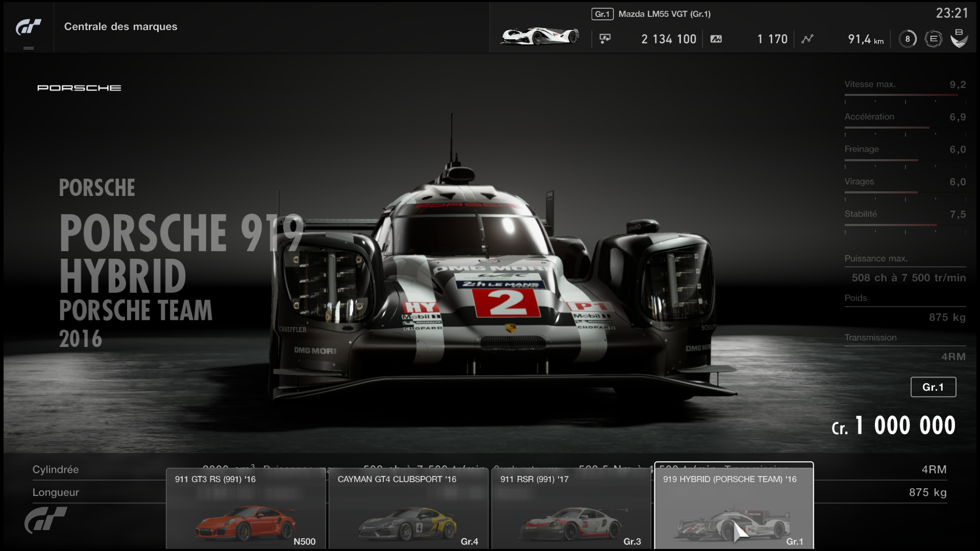This screenshot has height=551, width=980.
Task: Click the 508 ch à 7 500 tr/min value
Action: [x=909, y=278]
